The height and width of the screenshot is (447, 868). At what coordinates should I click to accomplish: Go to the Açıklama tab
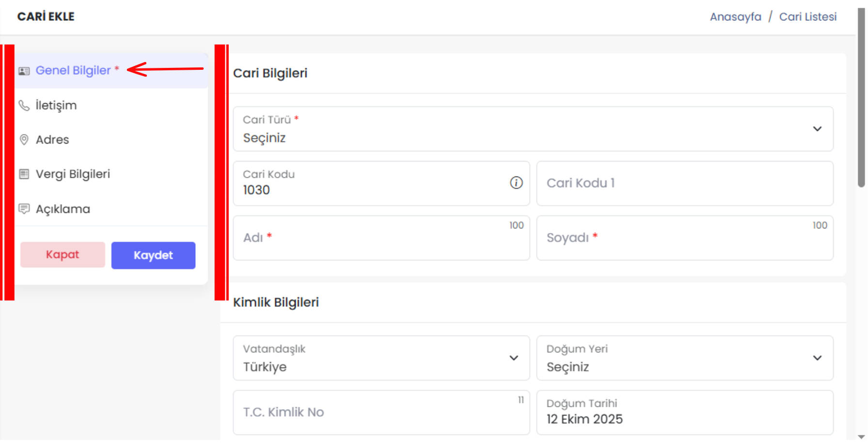pos(63,209)
